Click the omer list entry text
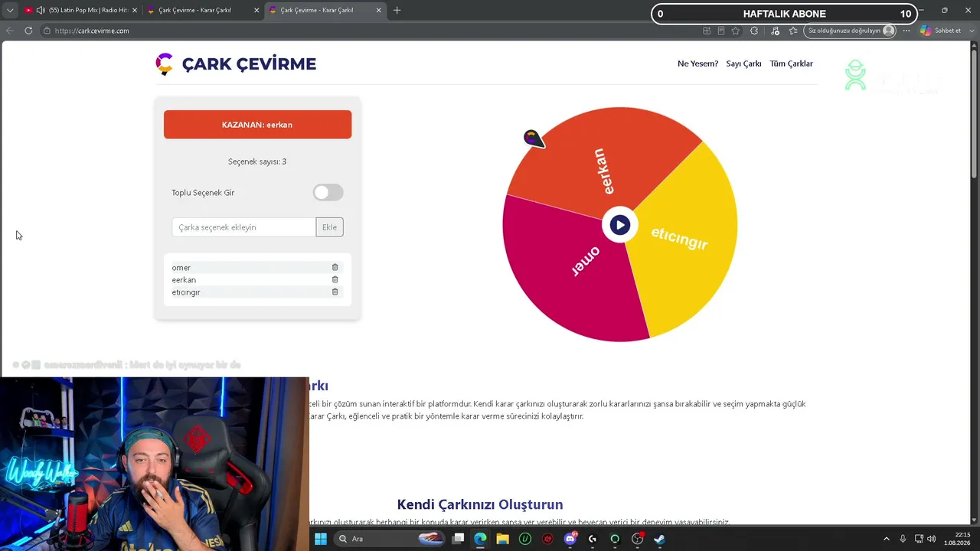This screenshot has width=980, height=551. 181,268
